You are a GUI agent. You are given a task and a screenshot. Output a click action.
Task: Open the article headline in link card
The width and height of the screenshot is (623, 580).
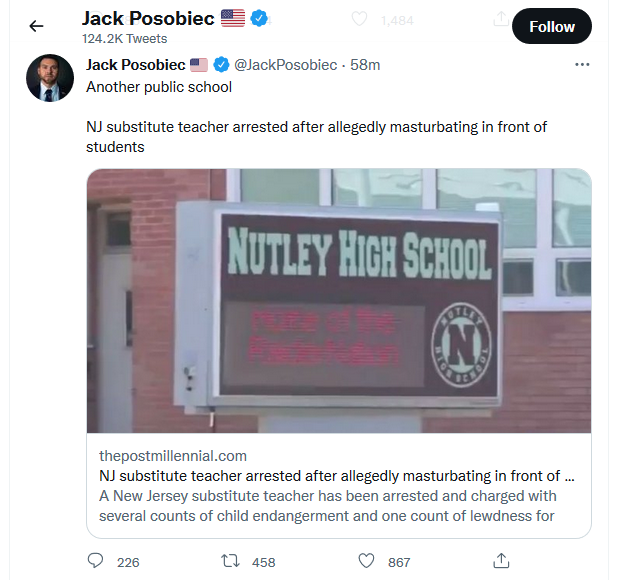(x=337, y=476)
